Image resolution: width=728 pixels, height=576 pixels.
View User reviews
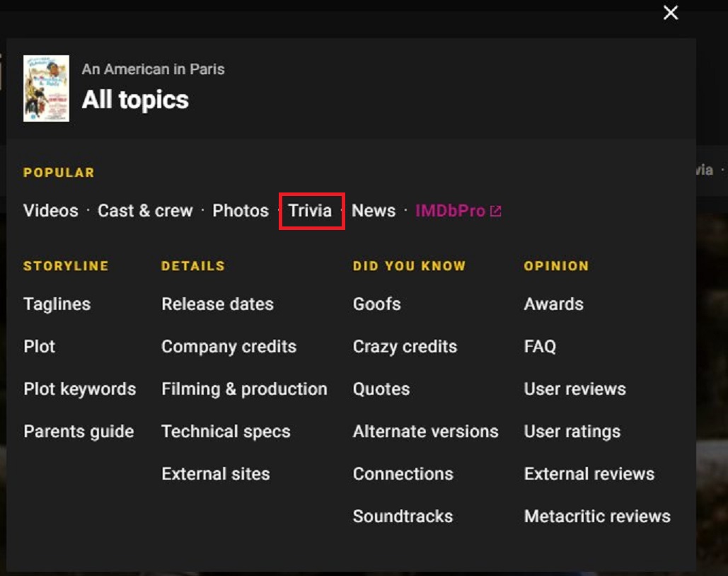574,389
